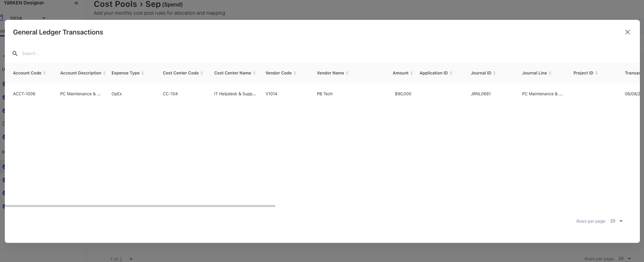Click the PB Tech vendor name cell

[324, 94]
